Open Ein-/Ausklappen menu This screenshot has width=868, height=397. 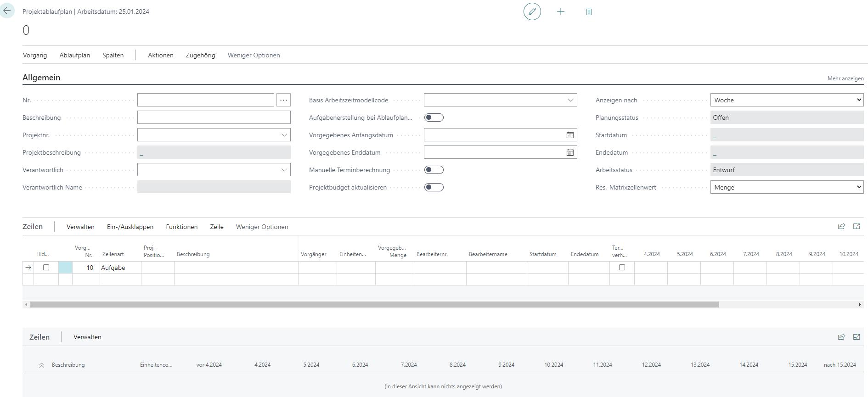130,227
